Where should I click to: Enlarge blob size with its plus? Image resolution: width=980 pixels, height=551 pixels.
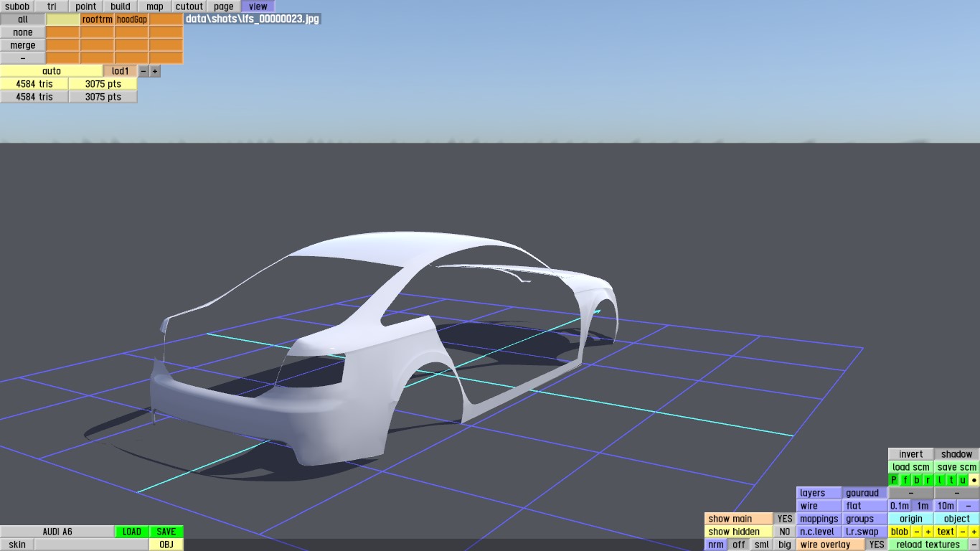click(x=928, y=532)
